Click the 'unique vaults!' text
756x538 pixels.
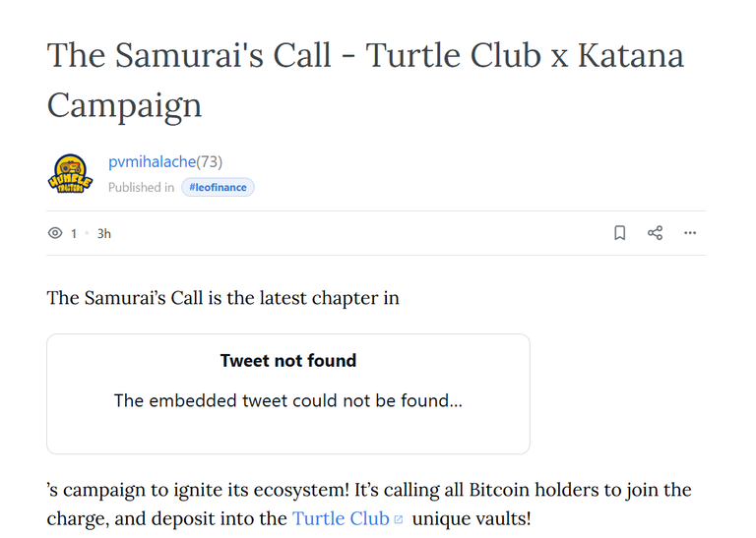click(x=472, y=518)
